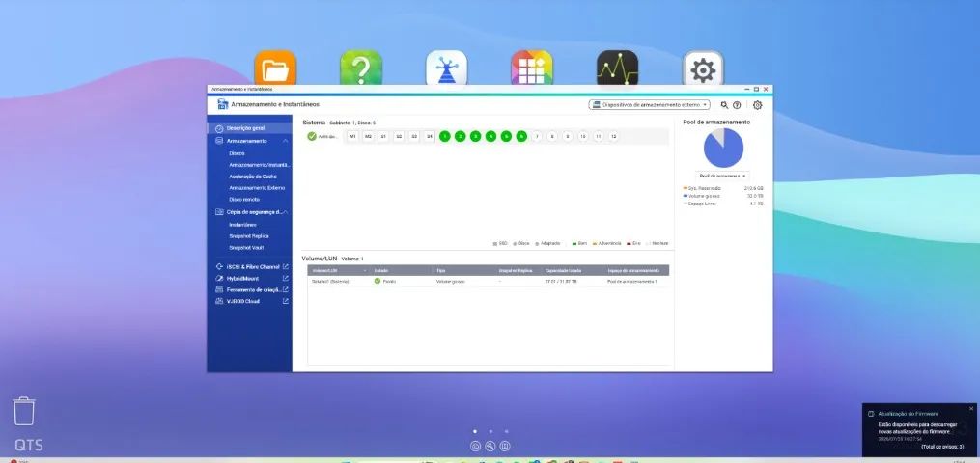Click the middle circular icon below the page dots
The height and width of the screenshot is (463, 980).
click(490, 447)
